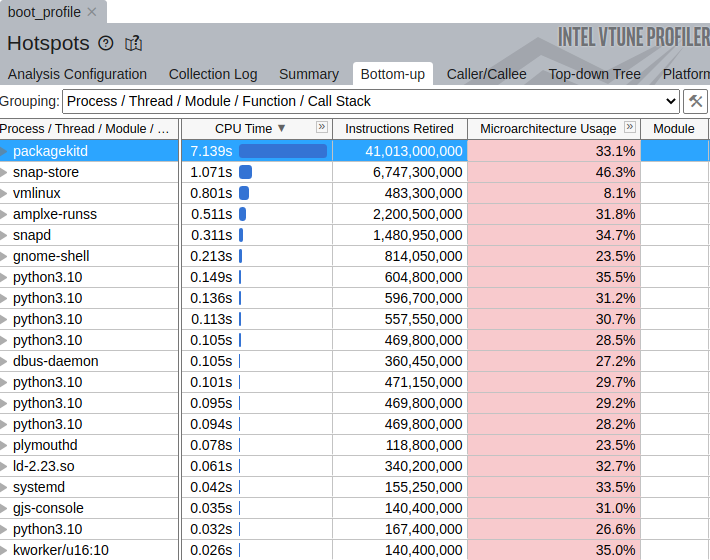Click the 6,747,300,000 instructions cell
The image size is (710, 560).
400,172
